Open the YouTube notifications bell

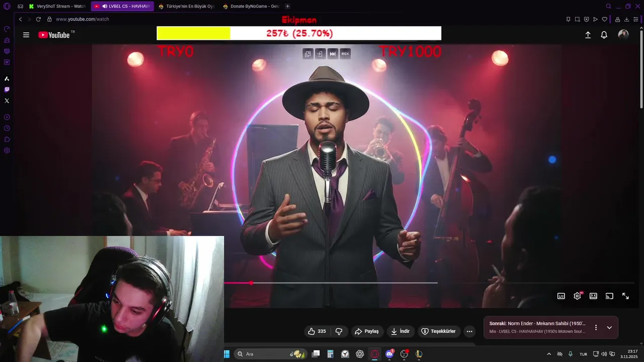click(x=604, y=35)
